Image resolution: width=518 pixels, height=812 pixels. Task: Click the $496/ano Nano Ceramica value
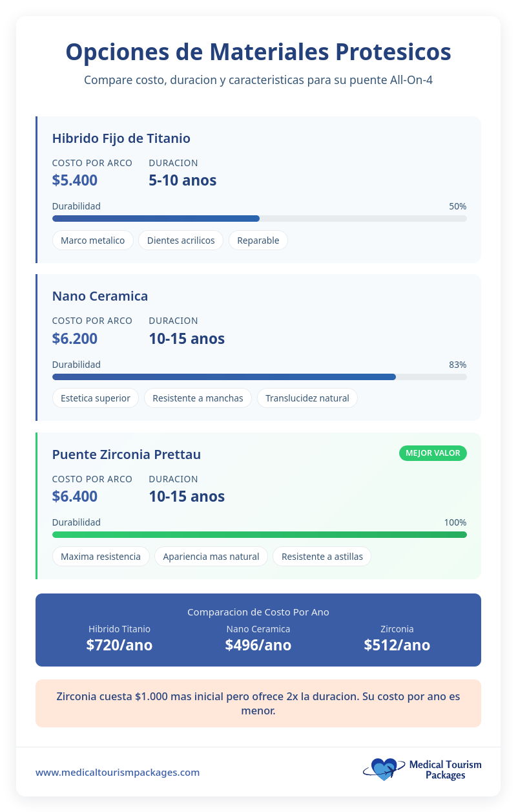(x=258, y=645)
